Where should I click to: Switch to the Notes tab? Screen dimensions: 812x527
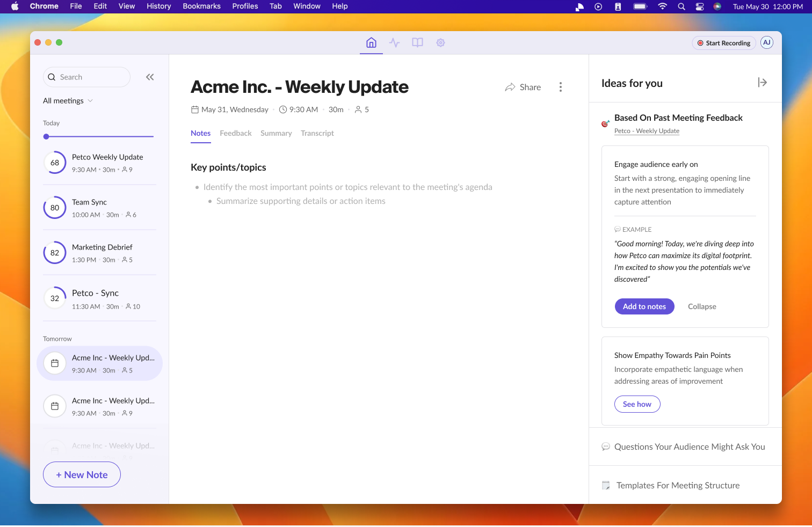[x=200, y=133]
